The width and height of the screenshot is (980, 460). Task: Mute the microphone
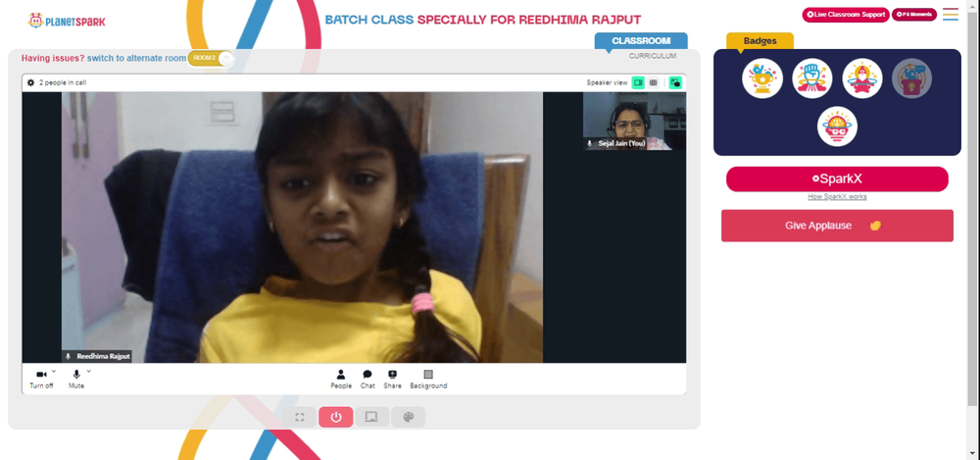[76, 379]
